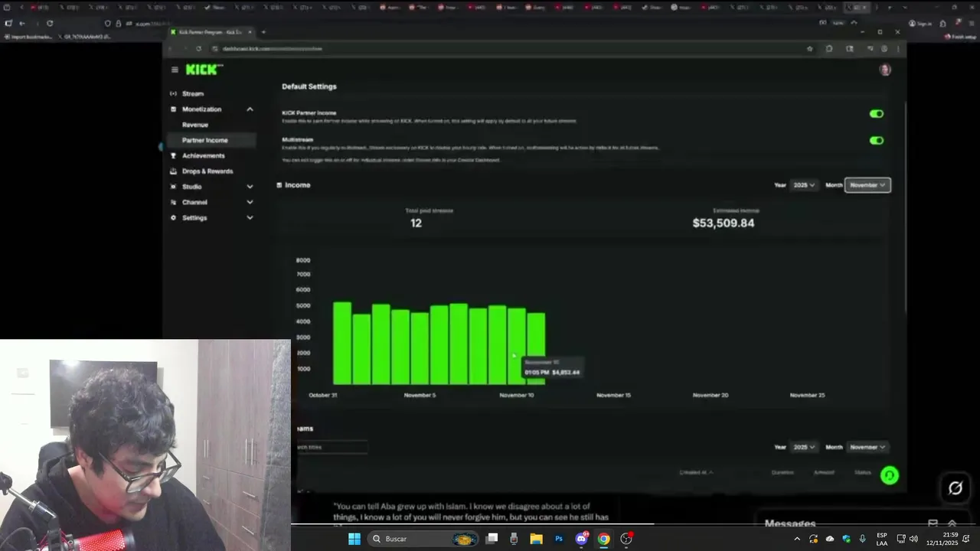
Task: Bookmark page with the star icon
Action: click(x=809, y=49)
